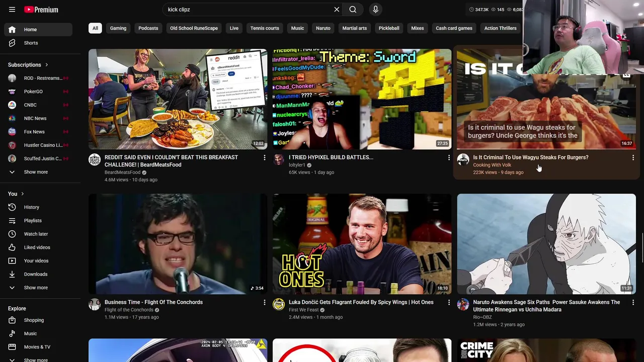Viewport: 644px width, 362px height.
Task: Expand Show more under Subscriptions
Action: pos(38,172)
